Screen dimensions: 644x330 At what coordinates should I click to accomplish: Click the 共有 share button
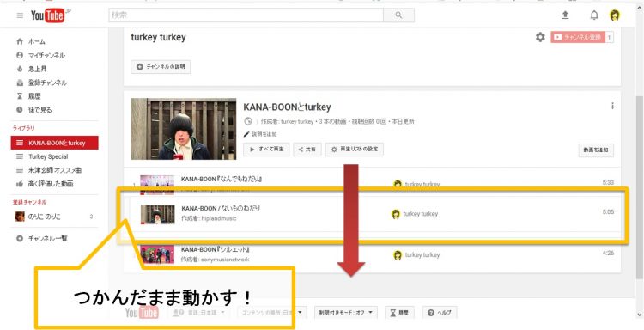(307, 150)
